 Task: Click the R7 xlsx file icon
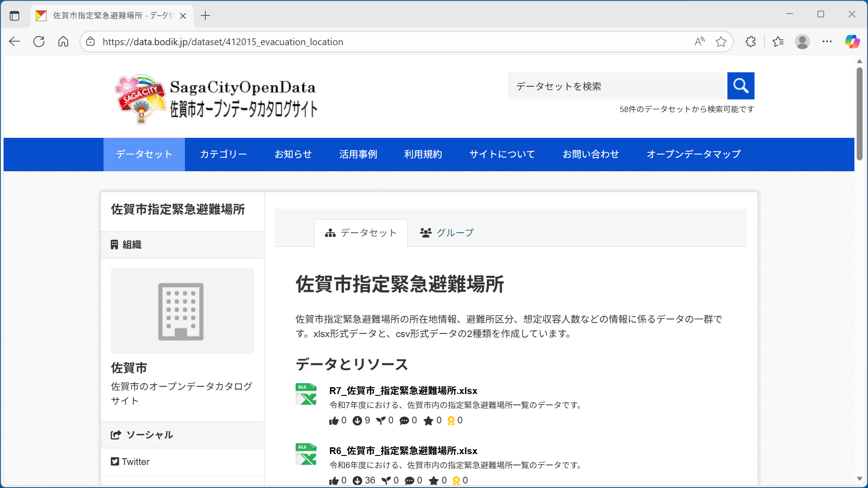click(x=306, y=394)
